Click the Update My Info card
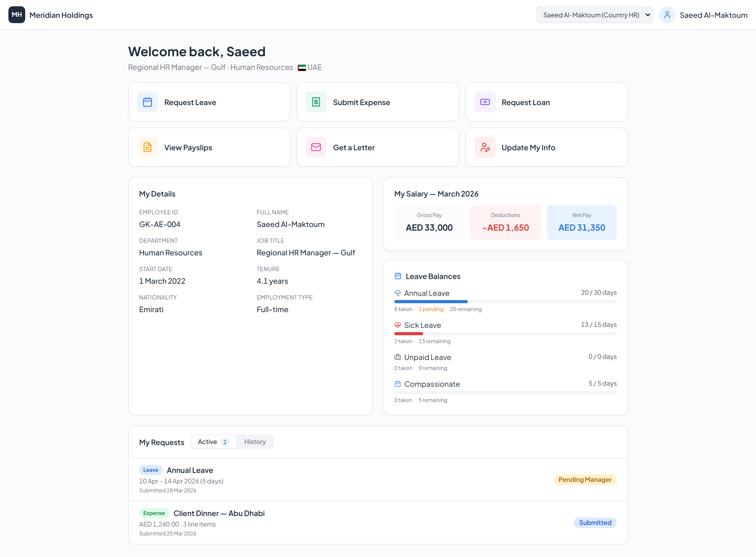The height and width of the screenshot is (557, 756). point(546,147)
